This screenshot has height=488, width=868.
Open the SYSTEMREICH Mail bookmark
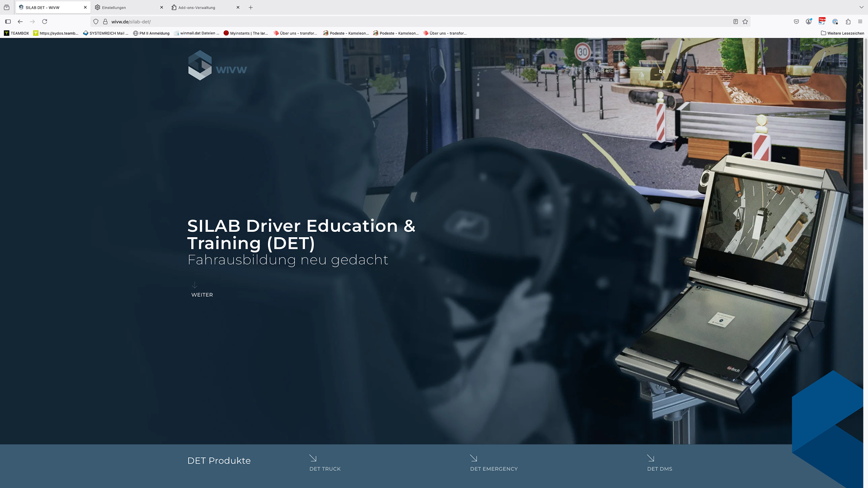coord(106,33)
